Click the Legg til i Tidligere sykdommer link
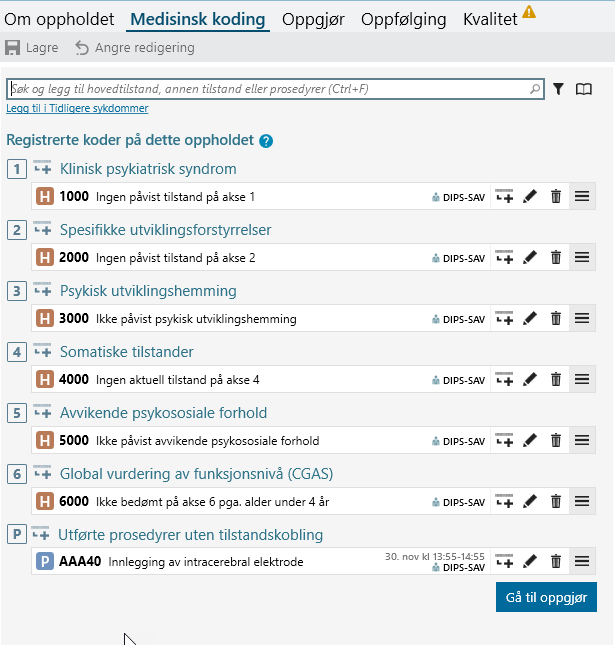 click(77, 108)
